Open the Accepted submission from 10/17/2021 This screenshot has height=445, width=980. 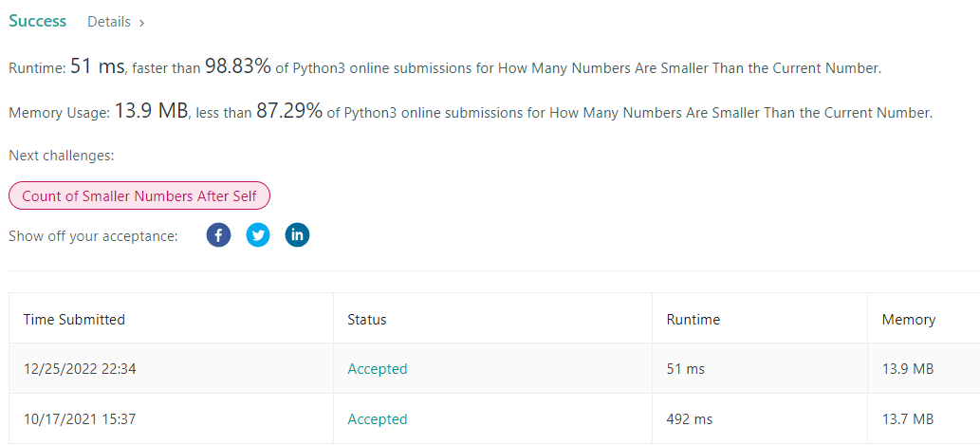[x=378, y=418]
